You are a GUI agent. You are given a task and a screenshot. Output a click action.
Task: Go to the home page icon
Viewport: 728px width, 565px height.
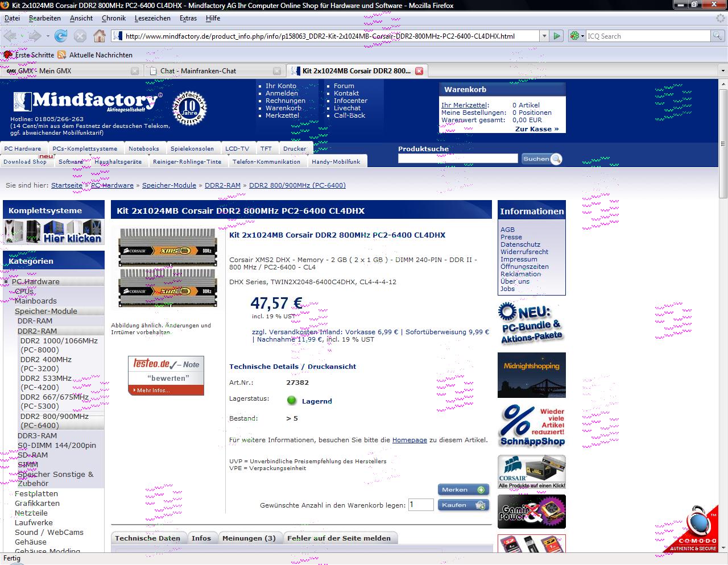coord(100,36)
